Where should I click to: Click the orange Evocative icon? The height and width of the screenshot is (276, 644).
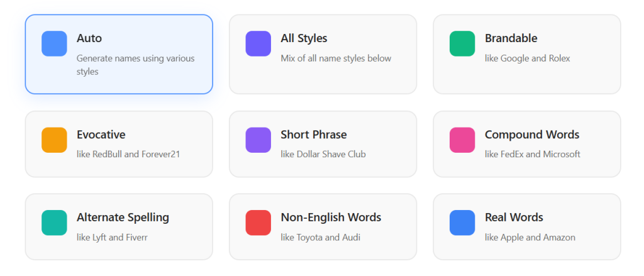(54, 140)
